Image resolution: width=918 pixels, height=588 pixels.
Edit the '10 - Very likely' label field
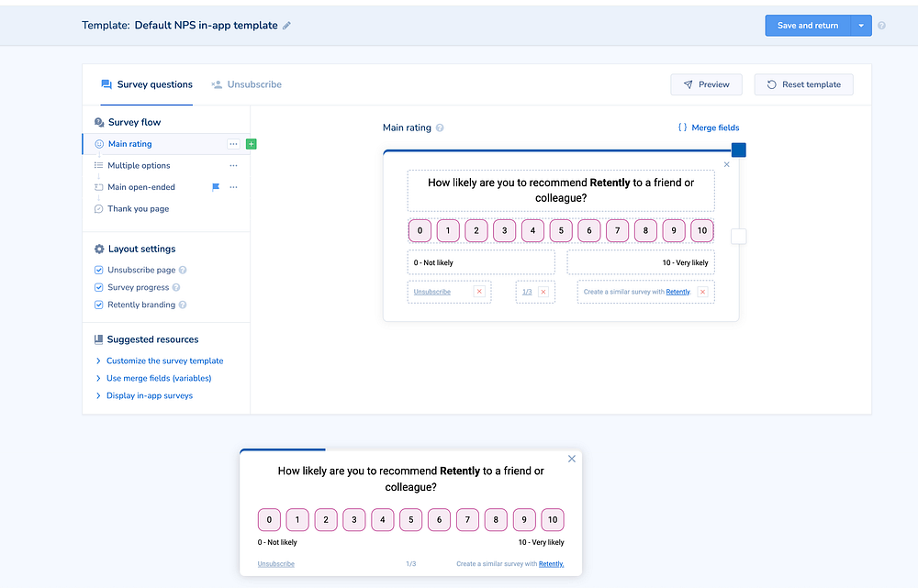[x=641, y=262]
